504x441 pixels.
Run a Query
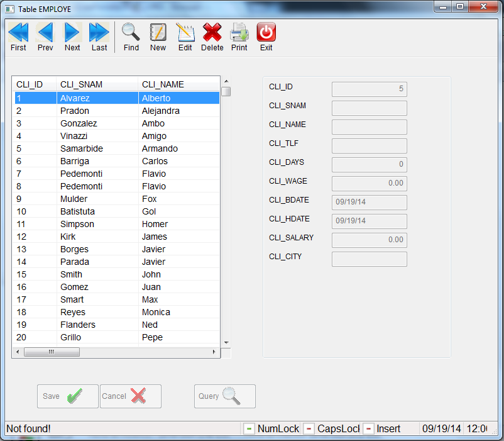224,396
